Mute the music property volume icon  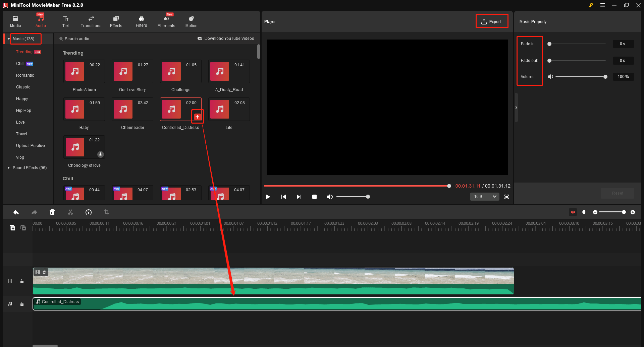point(550,77)
